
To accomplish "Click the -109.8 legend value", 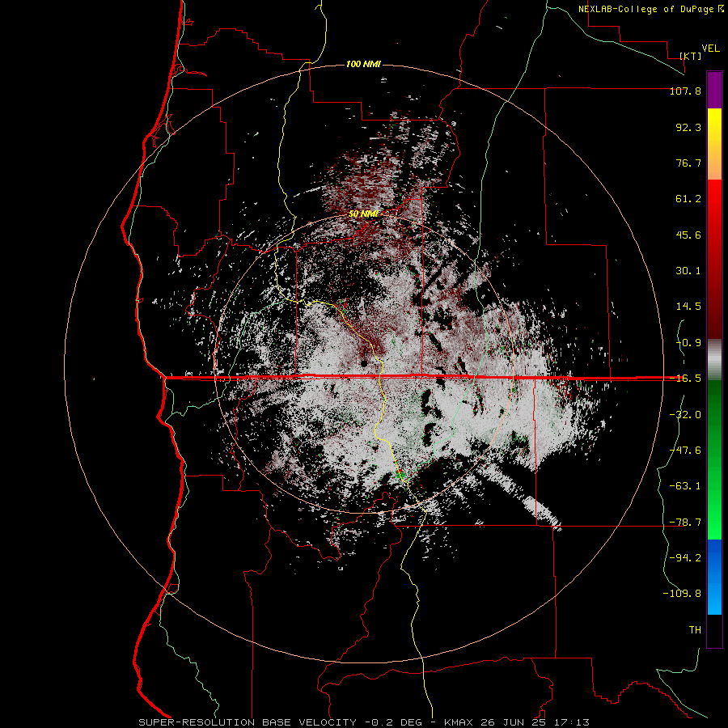I will click(x=682, y=594).
